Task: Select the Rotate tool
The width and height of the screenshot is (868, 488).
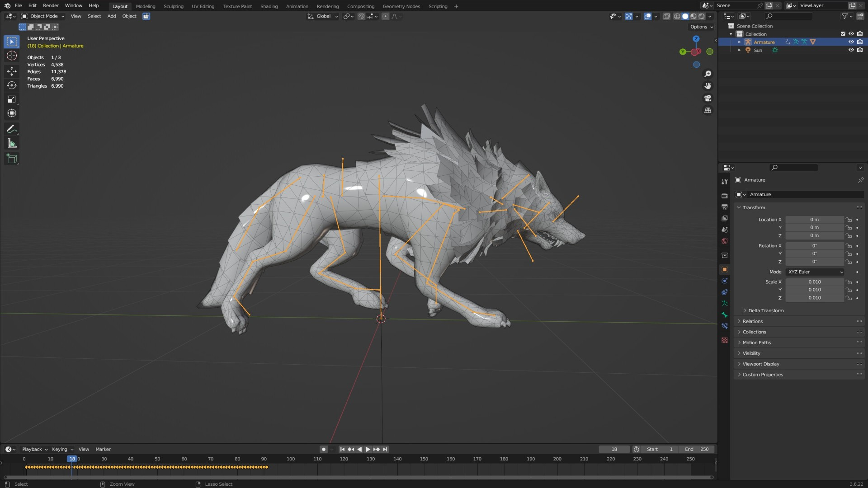Action: click(x=12, y=85)
